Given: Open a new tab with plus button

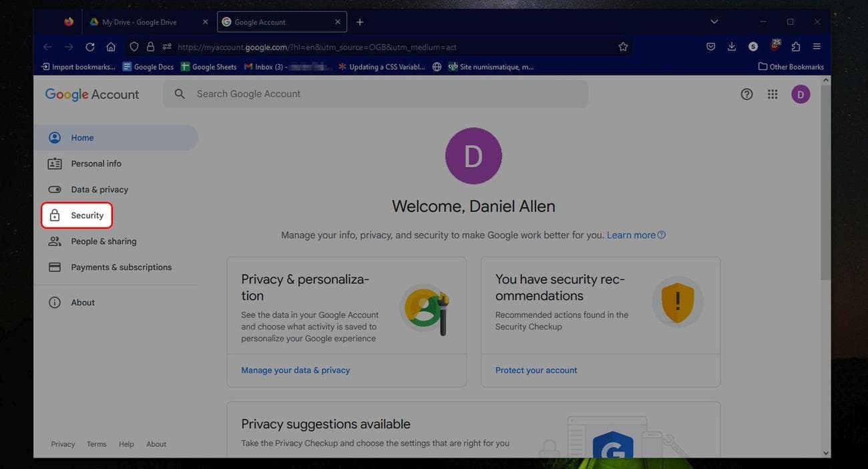Looking at the screenshot, I should 360,22.
